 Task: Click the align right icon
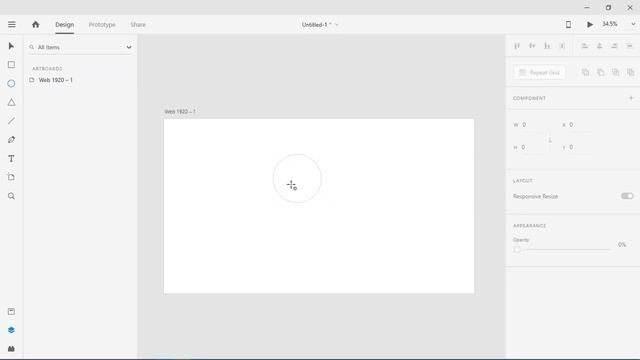(x=614, y=46)
